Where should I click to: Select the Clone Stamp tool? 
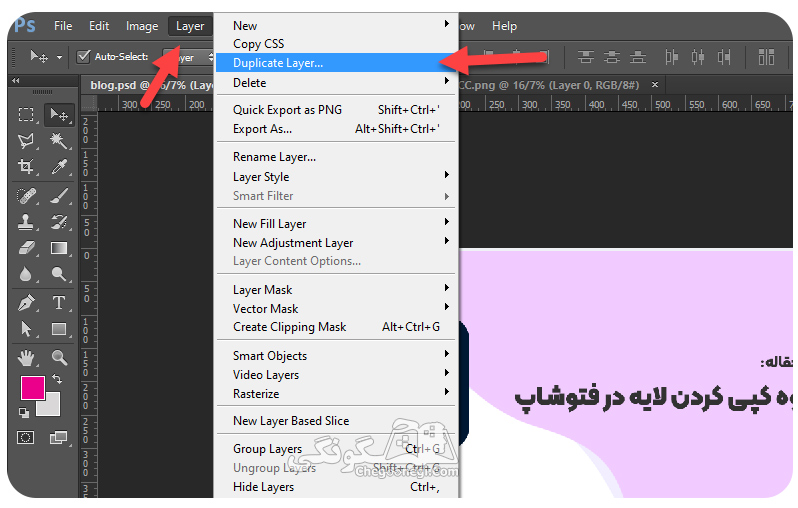point(26,221)
